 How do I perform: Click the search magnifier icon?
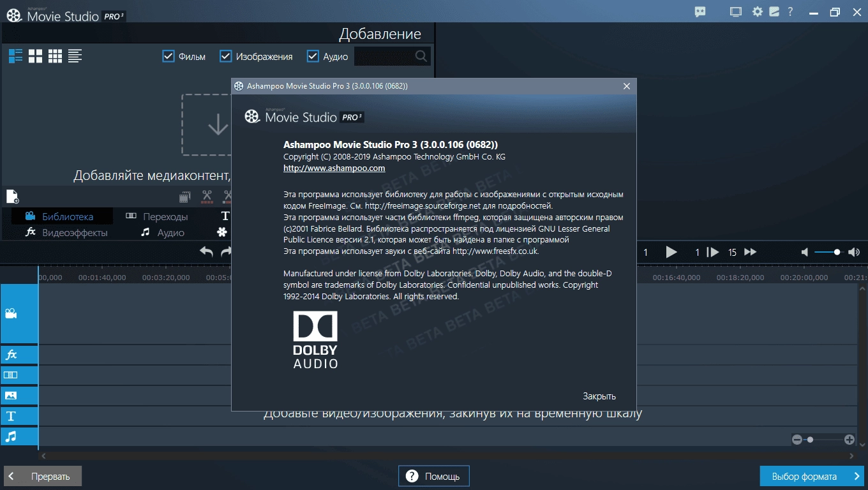tap(421, 56)
